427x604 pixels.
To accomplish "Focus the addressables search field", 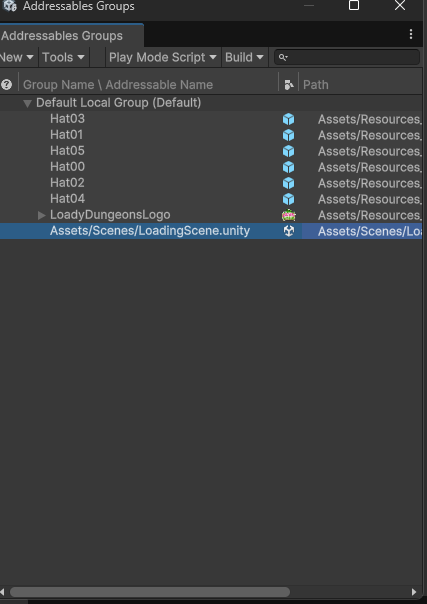I will [x=347, y=57].
